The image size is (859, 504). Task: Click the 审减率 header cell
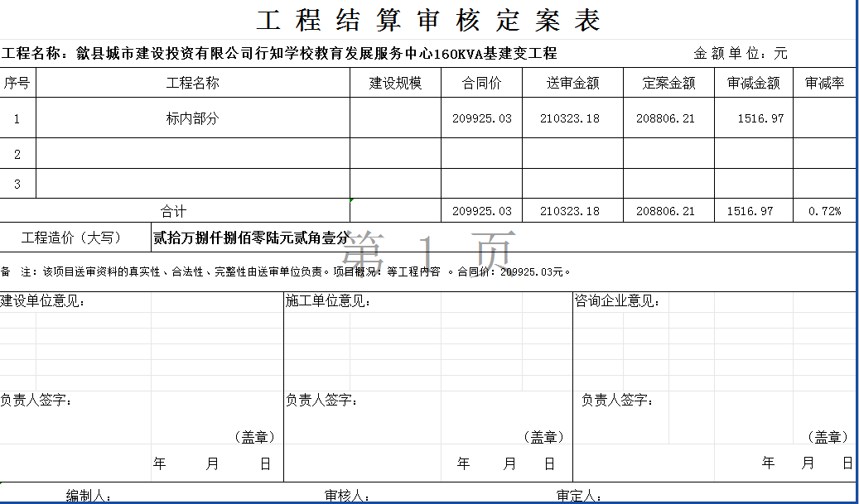point(824,83)
